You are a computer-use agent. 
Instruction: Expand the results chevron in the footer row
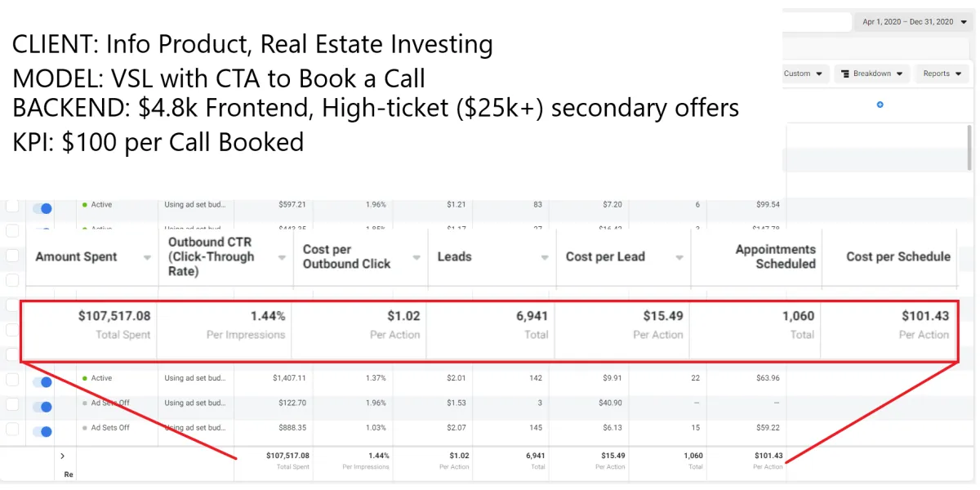click(x=62, y=456)
